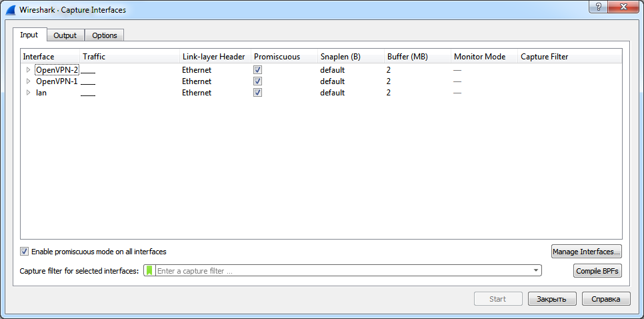Screen dimensions: 644x319
Task: Toggle promiscuous checkbox for lan interface
Action: pyautogui.click(x=257, y=93)
